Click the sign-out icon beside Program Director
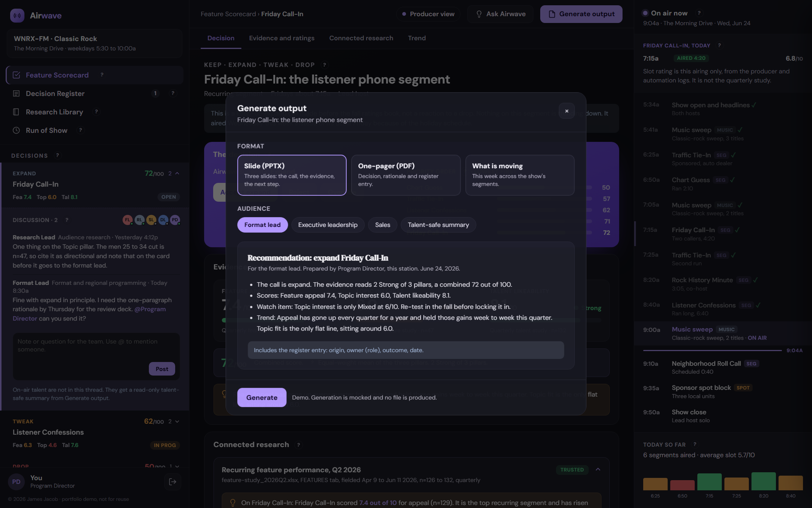 (x=173, y=482)
